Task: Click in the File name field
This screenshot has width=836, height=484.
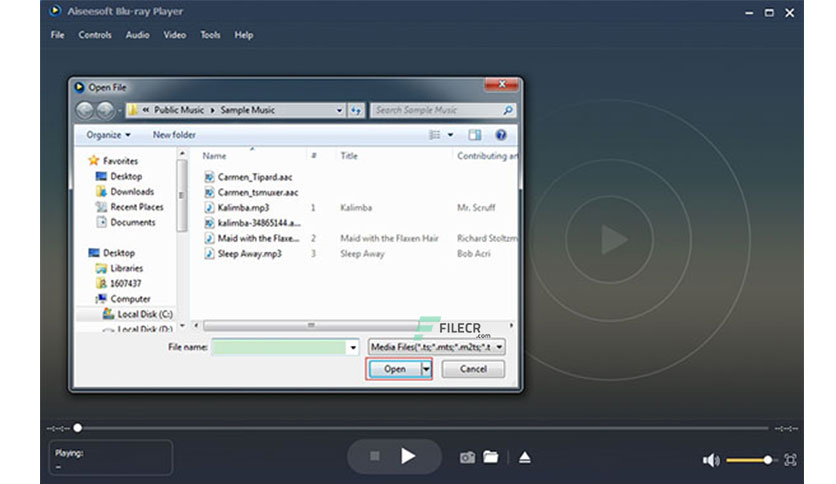Action: pos(279,348)
